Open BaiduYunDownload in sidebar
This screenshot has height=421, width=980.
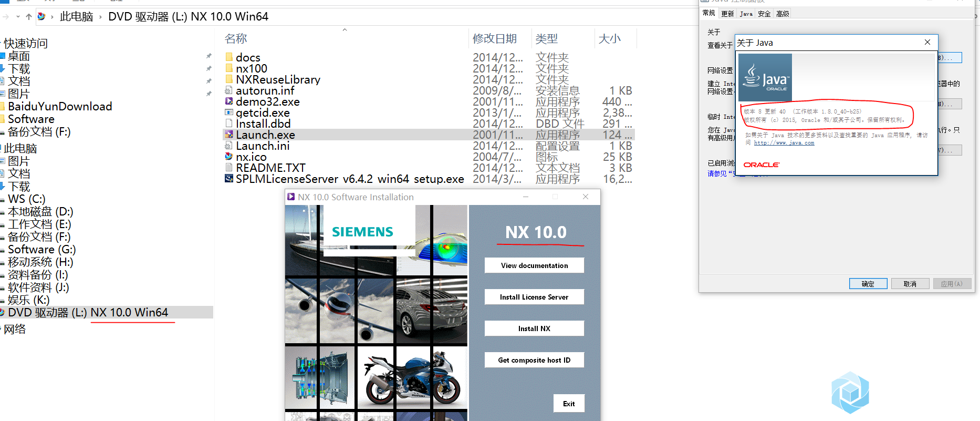pyautogui.click(x=60, y=106)
